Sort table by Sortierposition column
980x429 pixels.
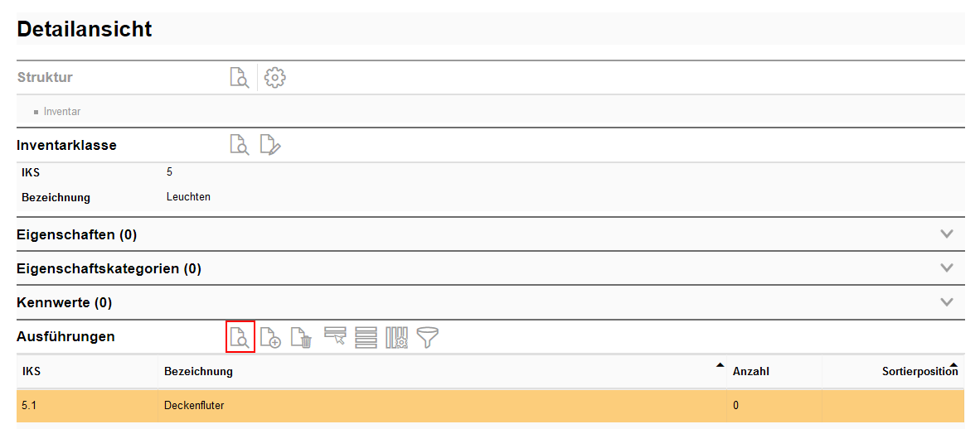(919, 371)
